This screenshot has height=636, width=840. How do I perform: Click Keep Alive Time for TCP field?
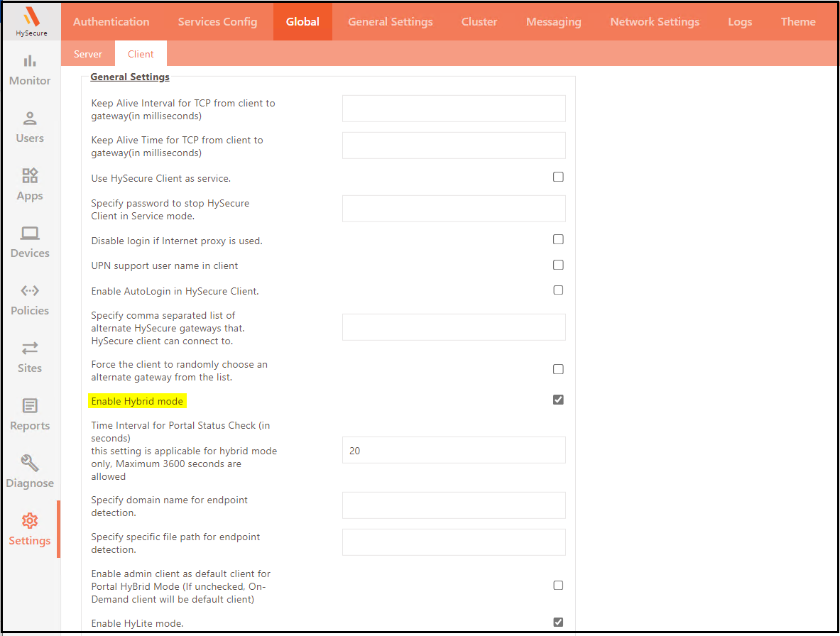coord(454,146)
